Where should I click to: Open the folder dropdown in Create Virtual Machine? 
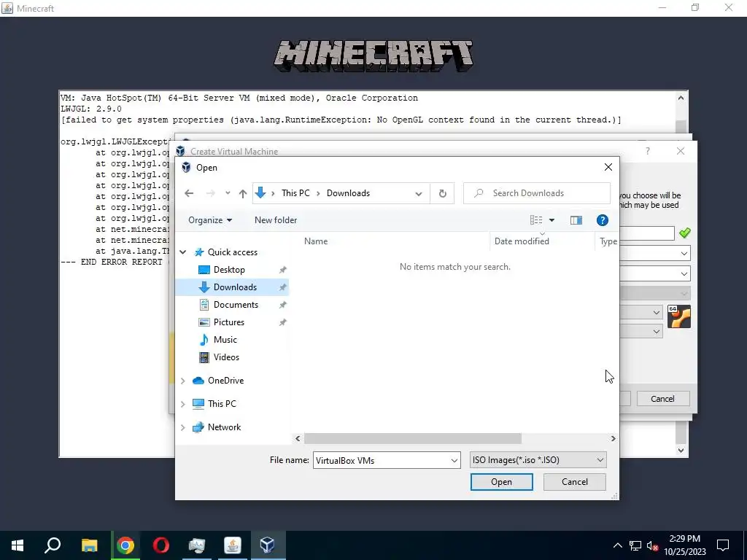pyautogui.click(x=684, y=253)
